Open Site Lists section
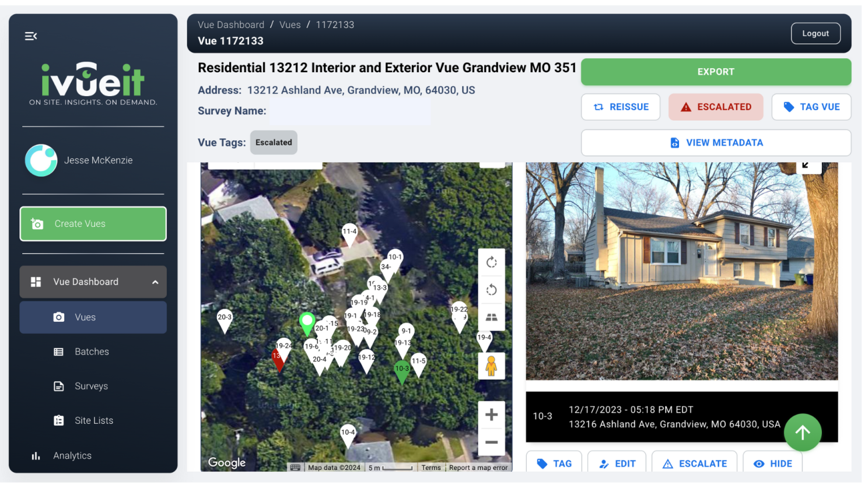The width and height of the screenshot is (868, 488). pos(93,420)
